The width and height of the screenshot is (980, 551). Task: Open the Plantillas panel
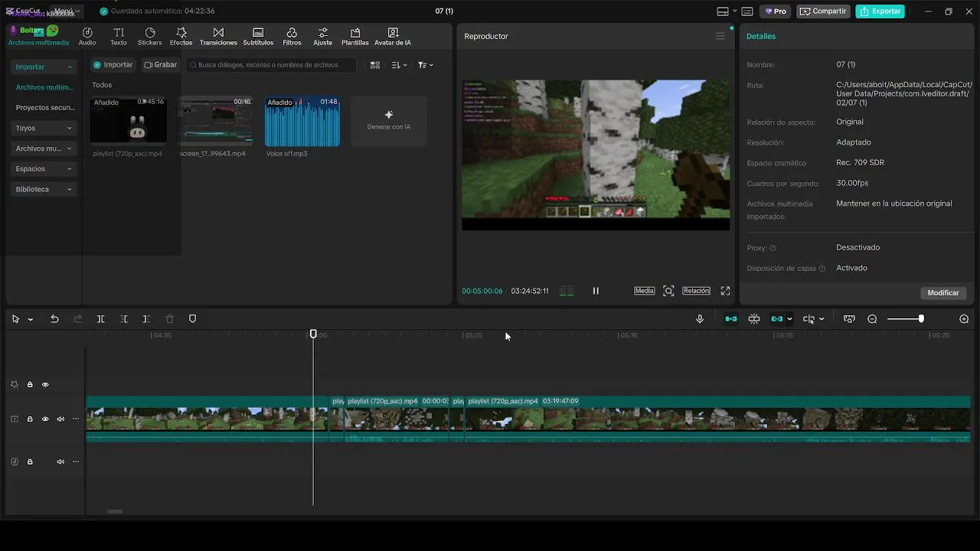(x=355, y=37)
